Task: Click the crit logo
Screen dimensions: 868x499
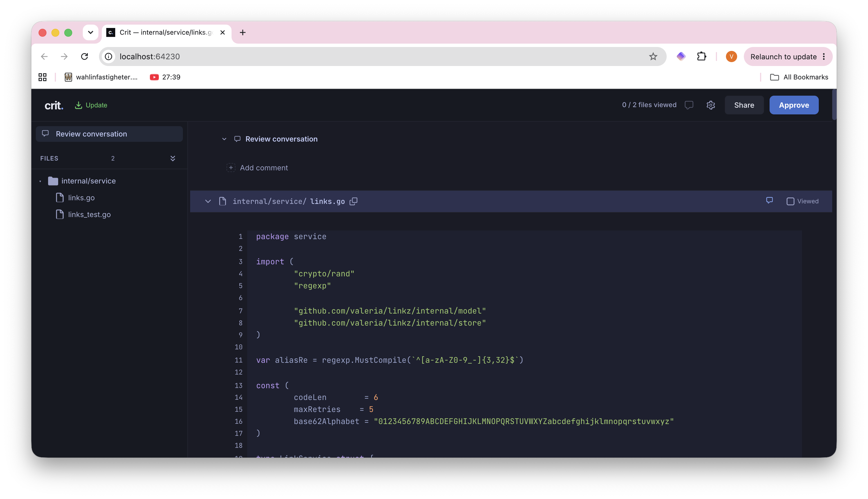Action: coord(54,105)
